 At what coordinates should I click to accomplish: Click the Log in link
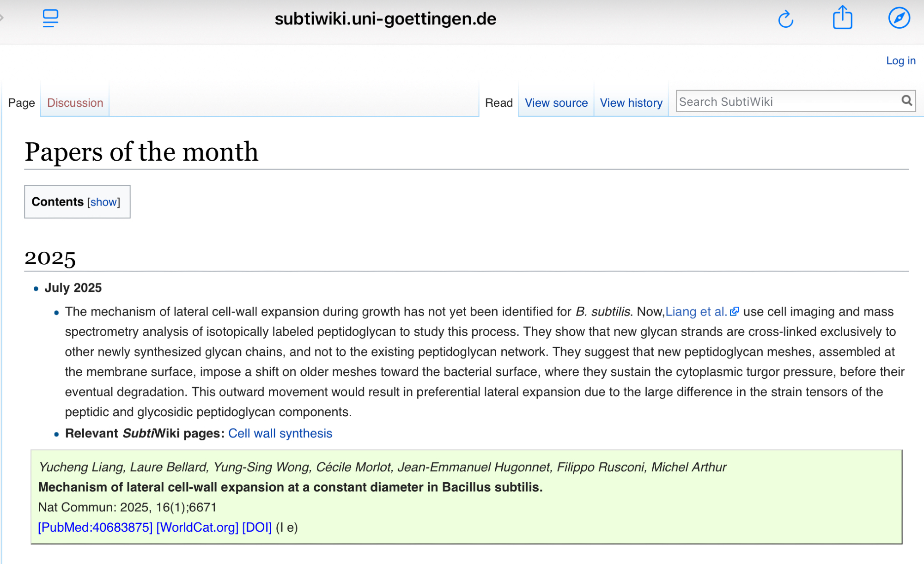pos(900,61)
